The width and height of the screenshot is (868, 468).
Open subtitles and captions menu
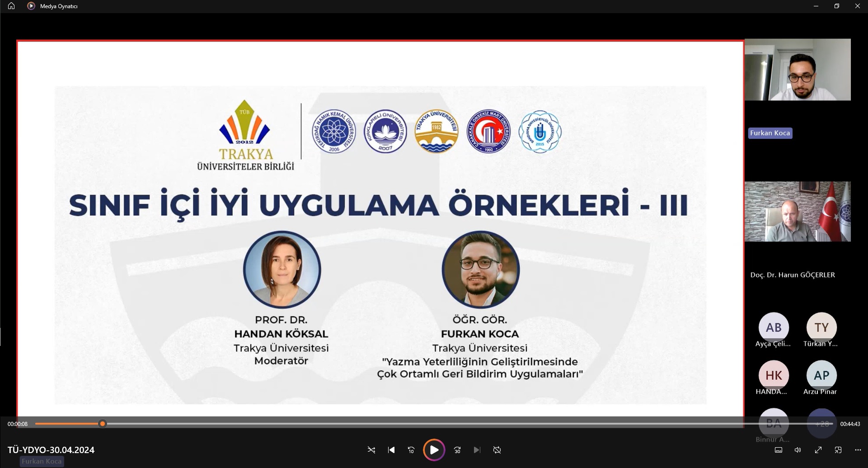pyautogui.click(x=779, y=450)
